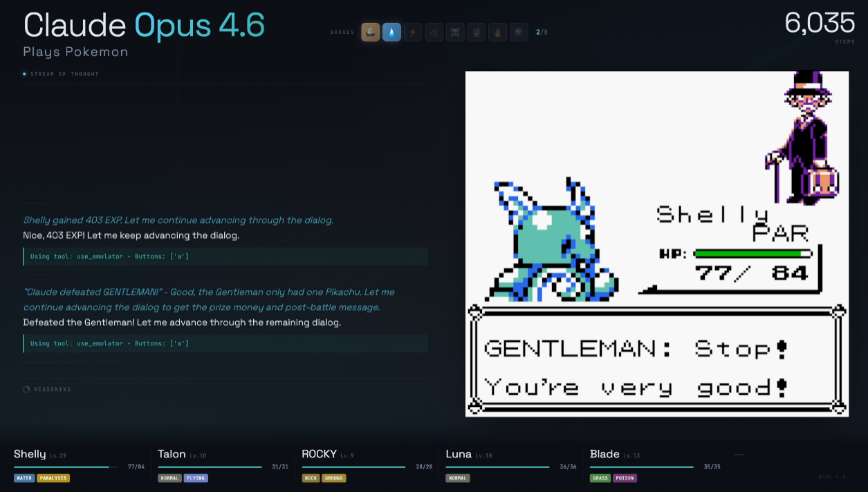The height and width of the screenshot is (492, 868).
Task: Click the 'Claude defeated GENTLEMAN!' thought text
Action: point(209,300)
